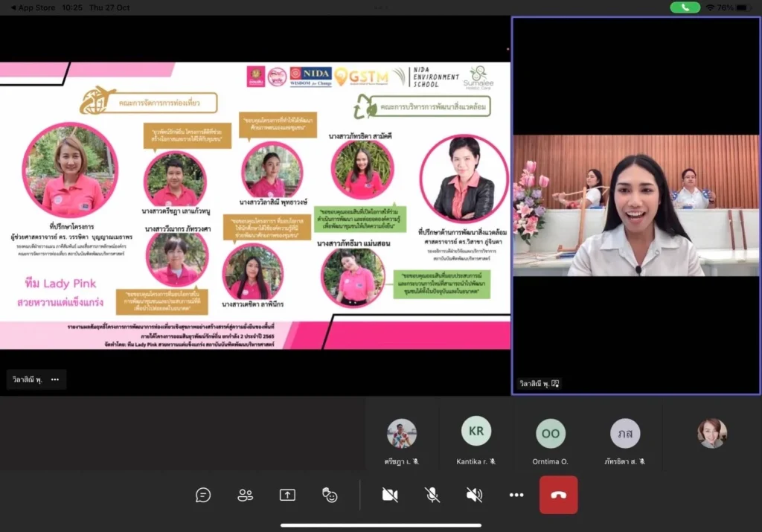This screenshot has height=532, width=762.
Task: Start sharing your screen
Action: 287,495
